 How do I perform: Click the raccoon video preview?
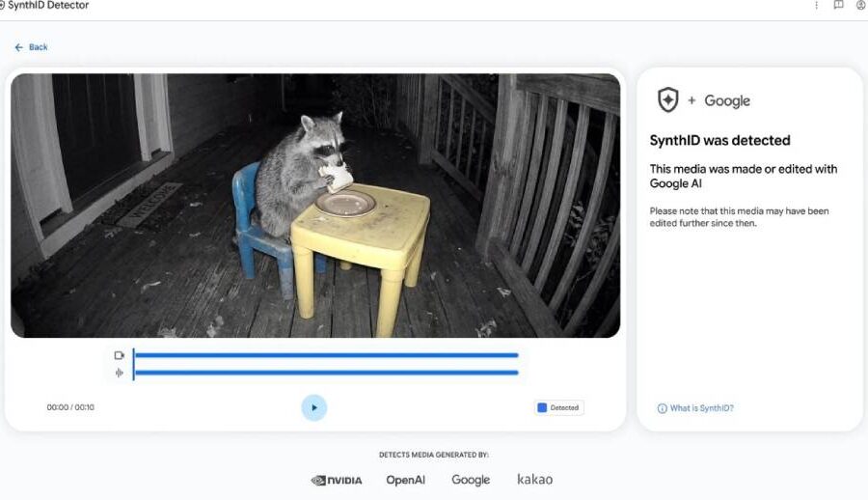(315, 206)
